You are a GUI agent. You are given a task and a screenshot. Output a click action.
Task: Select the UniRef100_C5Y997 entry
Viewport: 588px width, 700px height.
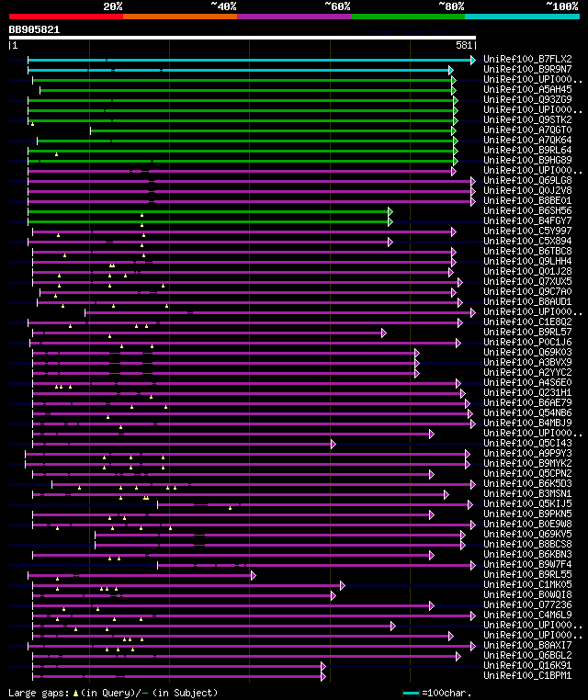click(x=527, y=231)
